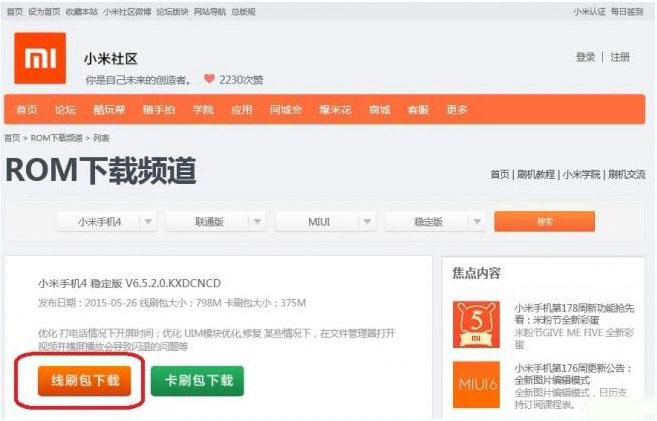This screenshot has height=421, width=657.
Task: Expand the 稳定版 version dropdown
Action: pyautogui.click(x=435, y=222)
